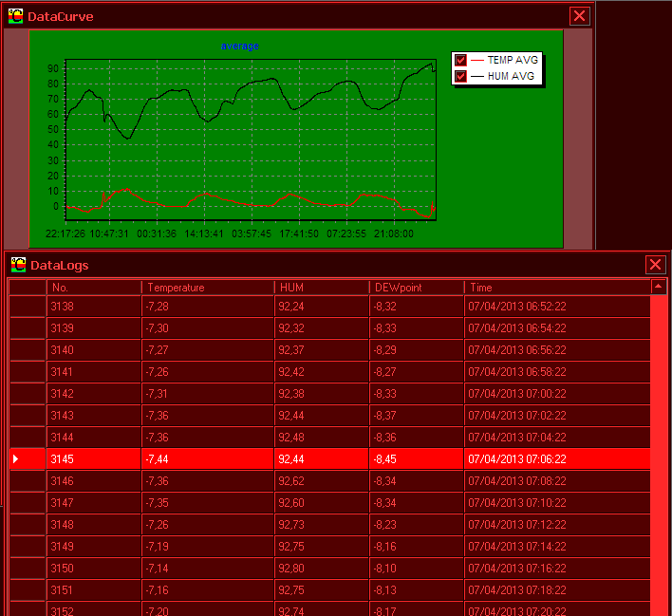Screen dimensions: 672x616
Task: Uncheck the HUM AVG series checkbox
Action: [460, 76]
